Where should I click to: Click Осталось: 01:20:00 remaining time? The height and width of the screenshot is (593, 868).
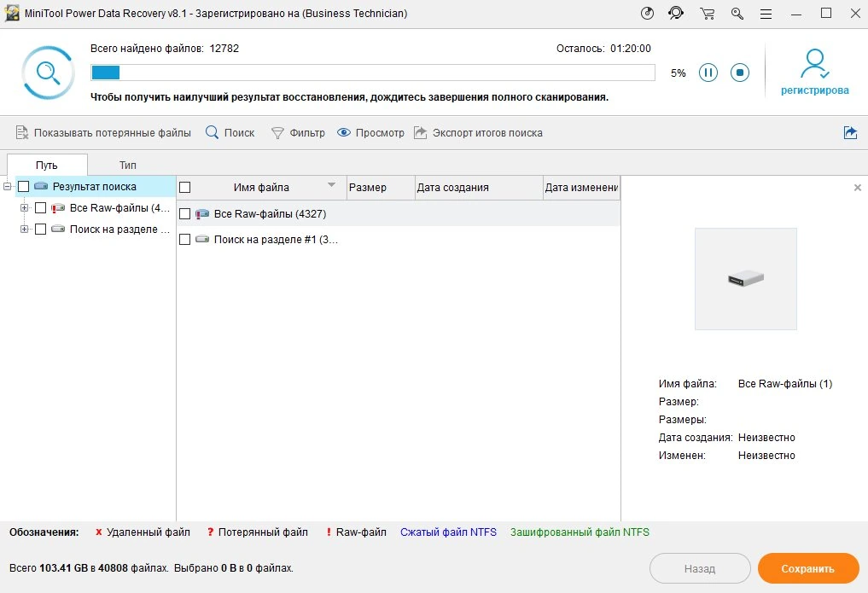[x=603, y=49]
